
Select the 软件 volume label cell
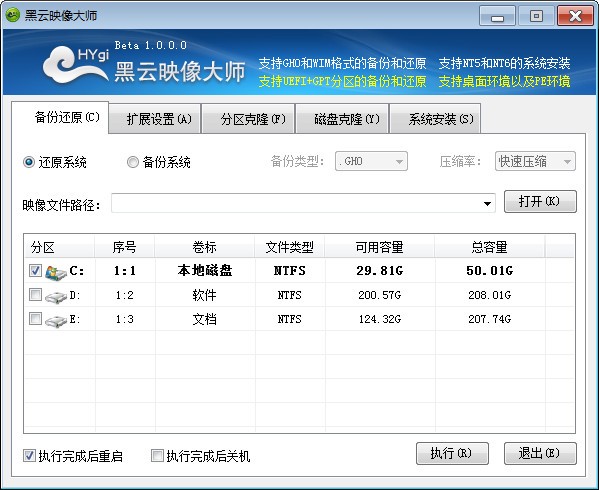coord(204,295)
